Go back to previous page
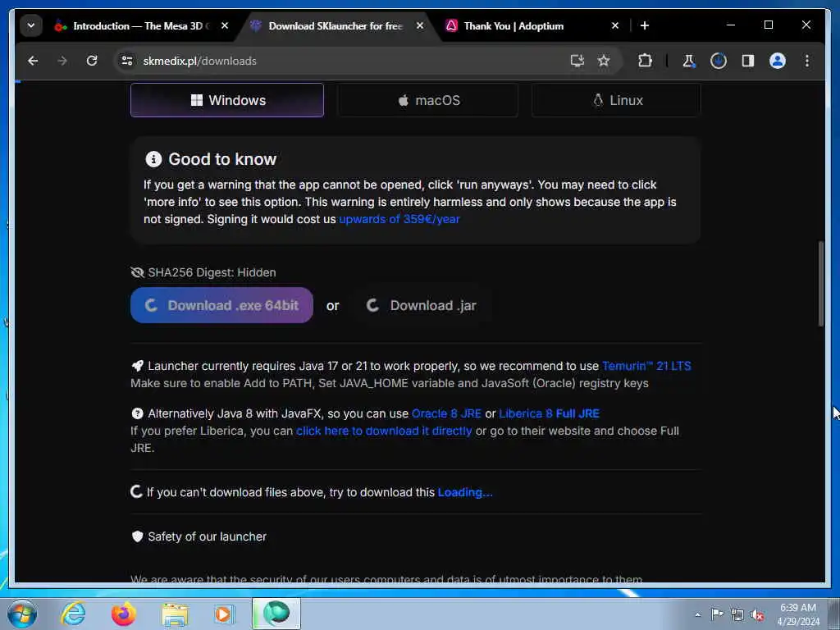Viewport: 840px width, 630px height. [x=33, y=61]
